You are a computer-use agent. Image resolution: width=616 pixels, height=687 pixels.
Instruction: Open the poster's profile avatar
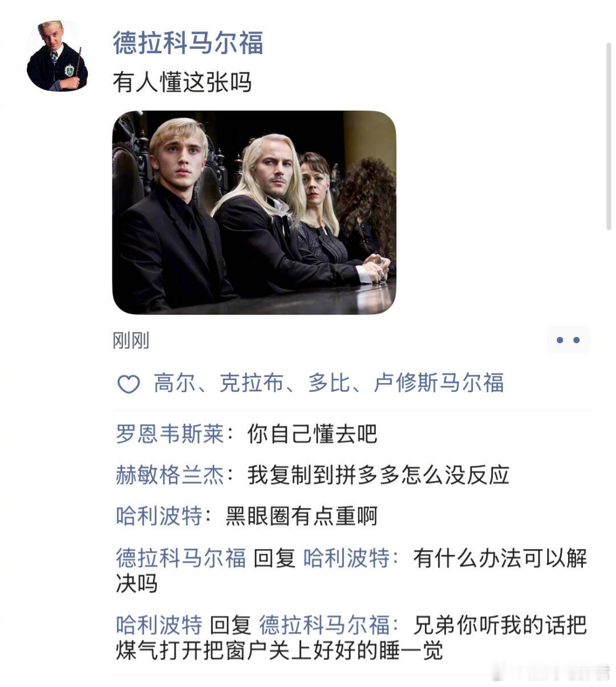pyautogui.click(x=57, y=56)
